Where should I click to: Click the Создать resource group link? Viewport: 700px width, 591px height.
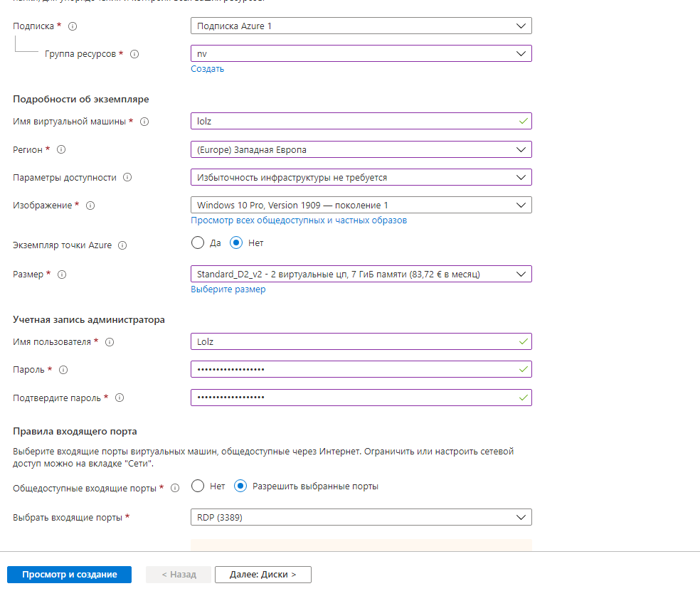207,69
